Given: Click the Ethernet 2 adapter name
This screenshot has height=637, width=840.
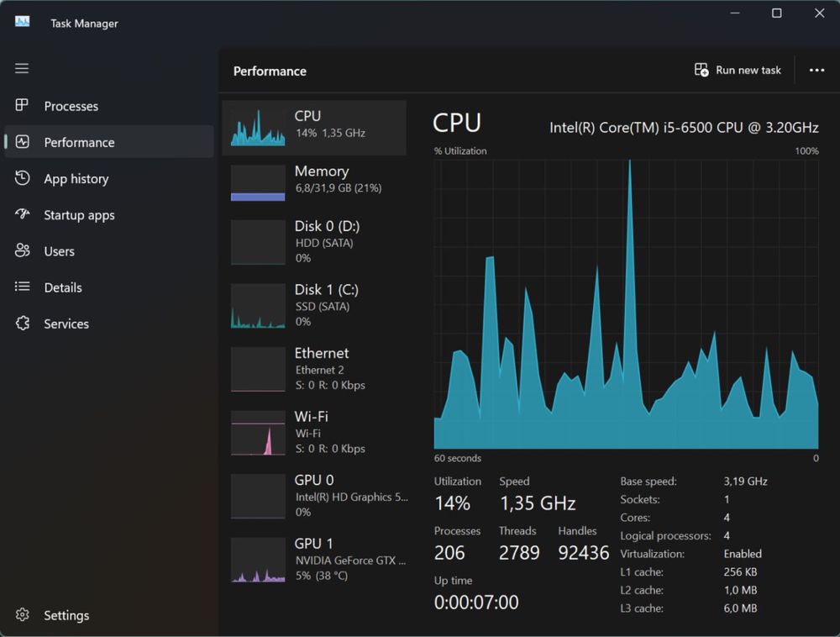Looking at the screenshot, I should coord(320,371).
